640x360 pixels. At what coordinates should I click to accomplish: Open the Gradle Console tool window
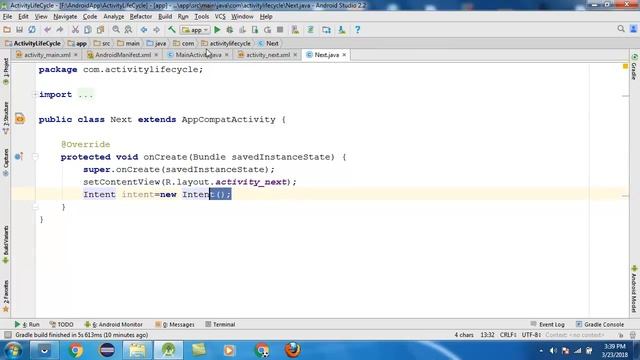600,324
